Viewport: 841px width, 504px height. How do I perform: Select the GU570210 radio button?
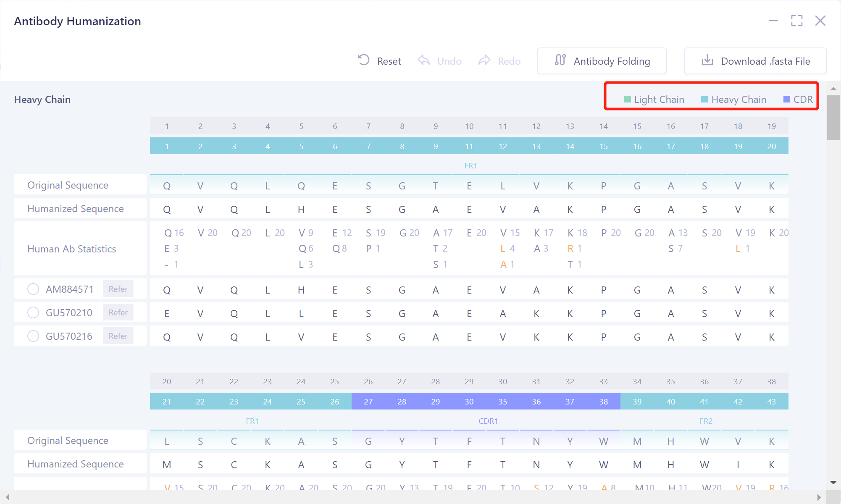pos(33,312)
